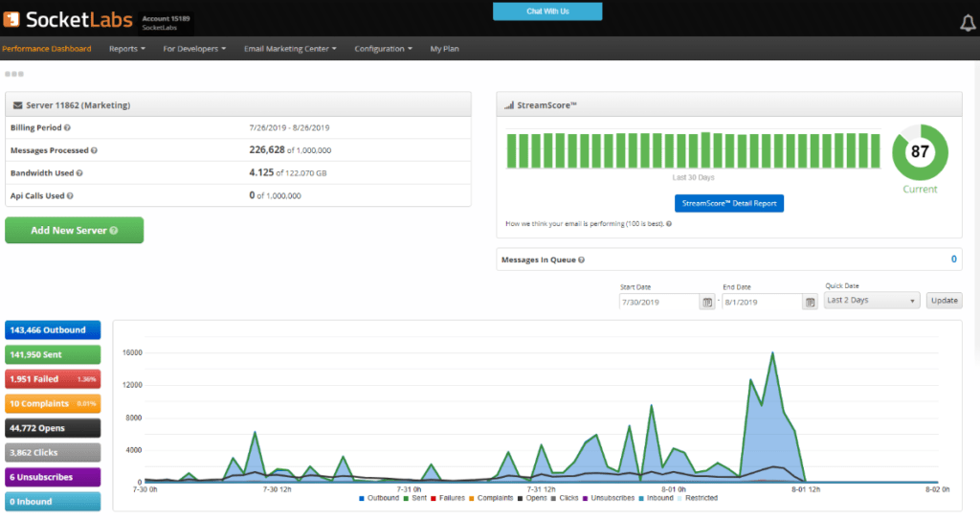Open the notifications bell icon
980x520 pixels.
tap(968, 23)
